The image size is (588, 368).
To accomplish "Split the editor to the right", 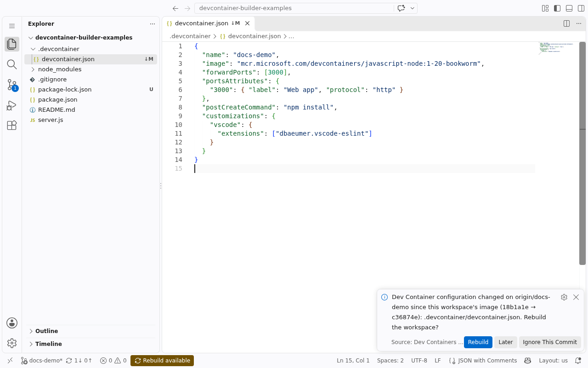I will (567, 23).
